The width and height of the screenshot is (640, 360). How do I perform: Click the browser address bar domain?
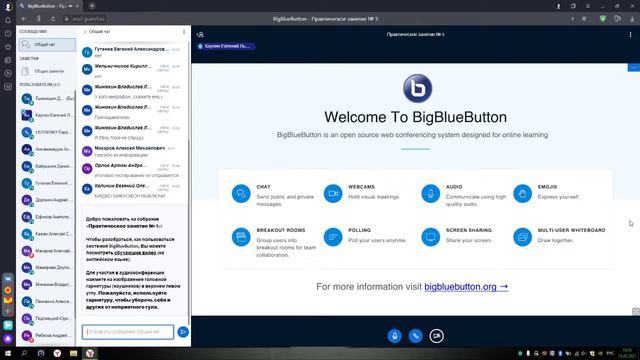88,19
